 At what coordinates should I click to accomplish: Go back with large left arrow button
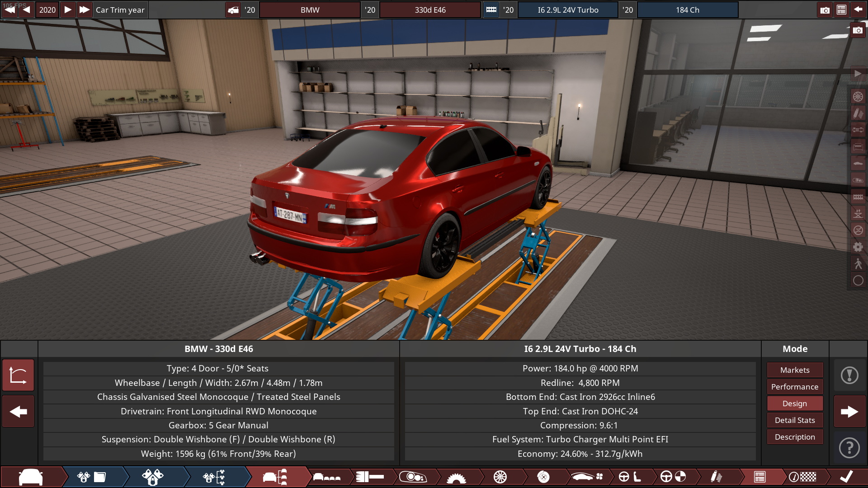(18, 411)
